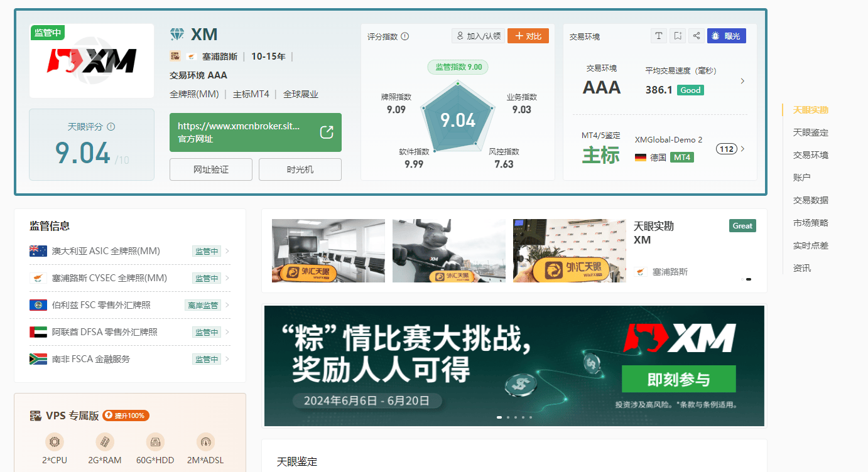Select the first banner carousel dot
This screenshot has height=472, width=868.
point(499,417)
